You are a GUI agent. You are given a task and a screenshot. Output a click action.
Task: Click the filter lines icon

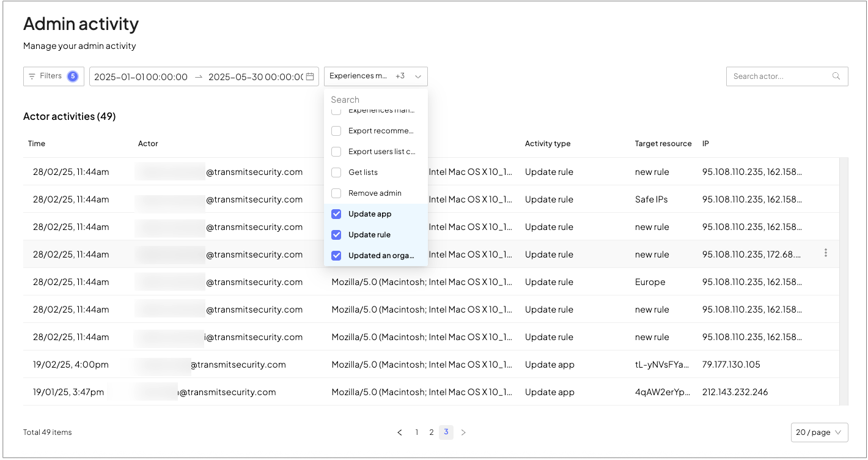click(32, 76)
